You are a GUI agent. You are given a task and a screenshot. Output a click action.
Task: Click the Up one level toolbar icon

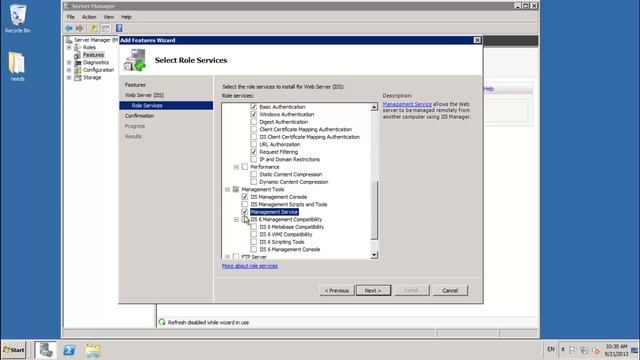pyautogui.click(x=93, y=28)
